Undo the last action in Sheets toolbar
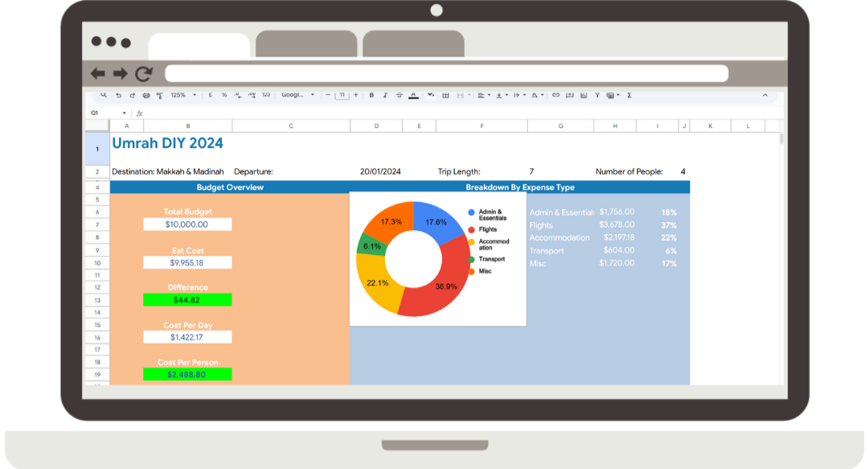Screen dimensions: 868x469 [x=118, y=96]
